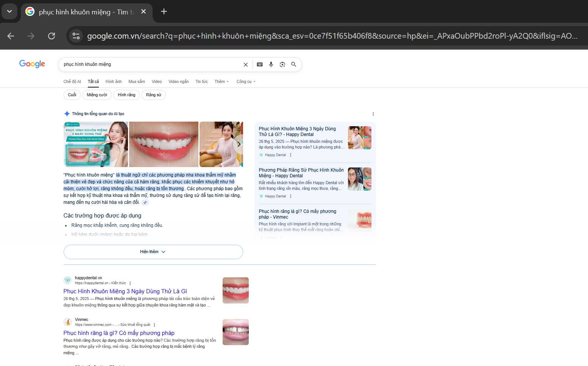Advance image carousel with right arrow
588x366 pixels.
coord(239,144)
